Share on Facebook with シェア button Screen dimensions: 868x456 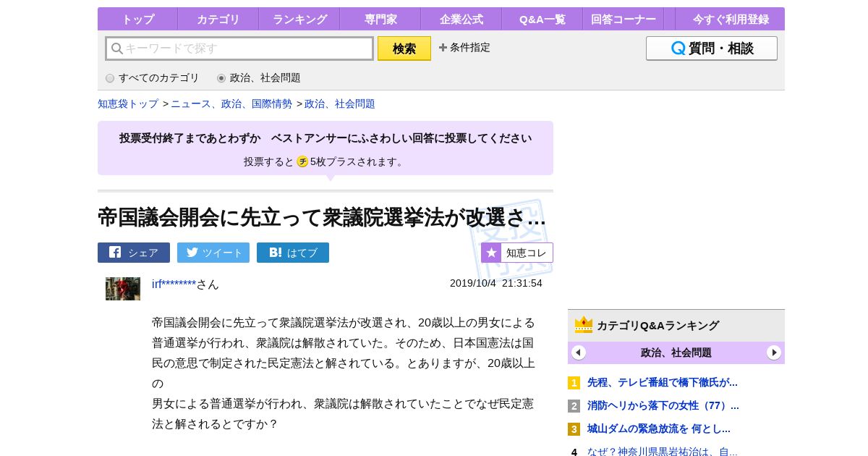134,253
